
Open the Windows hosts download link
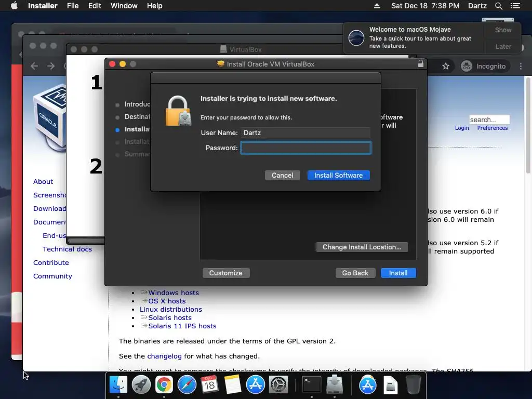tap(174, 293)
